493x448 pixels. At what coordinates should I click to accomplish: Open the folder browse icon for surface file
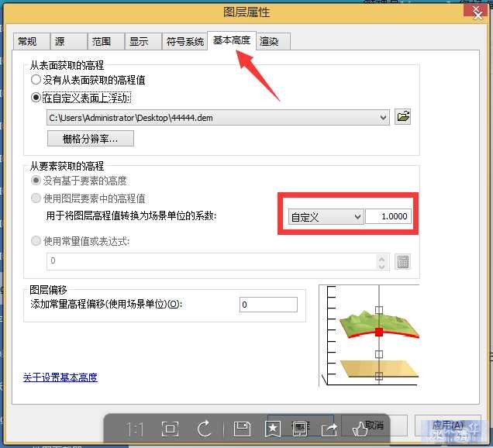403,117
